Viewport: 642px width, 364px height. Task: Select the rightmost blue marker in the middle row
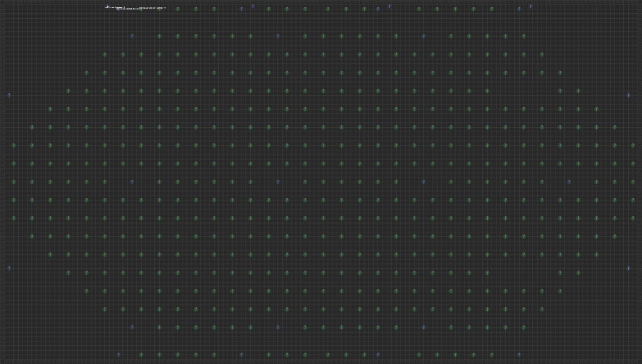pos(569,182)
